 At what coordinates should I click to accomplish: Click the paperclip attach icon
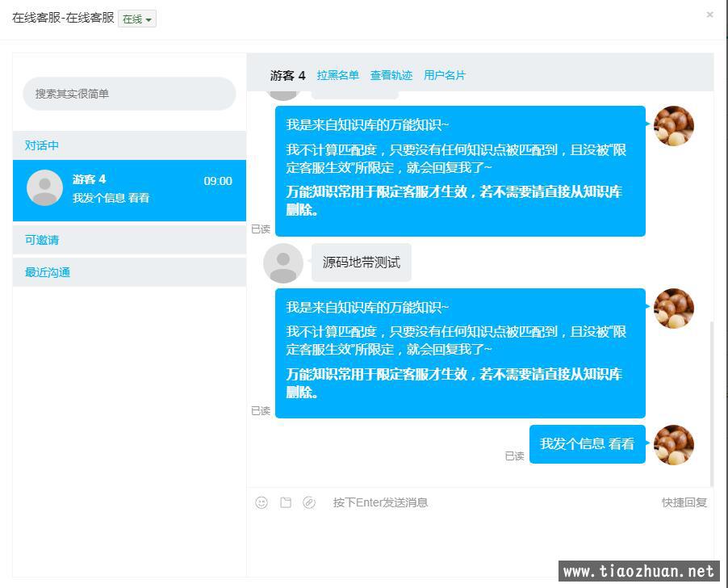tap(309, 502)
